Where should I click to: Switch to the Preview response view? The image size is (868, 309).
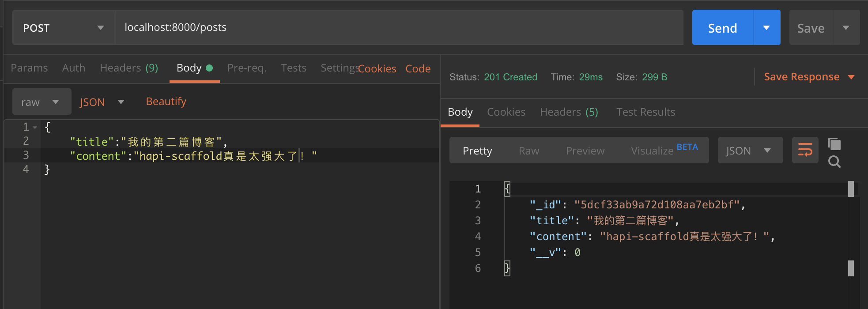585,151
